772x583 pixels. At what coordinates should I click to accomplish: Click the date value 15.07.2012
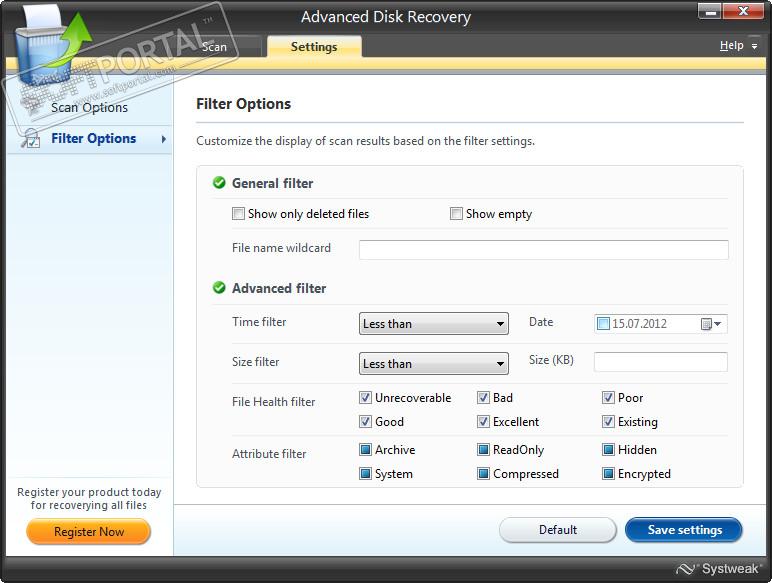tap(639, 324)
